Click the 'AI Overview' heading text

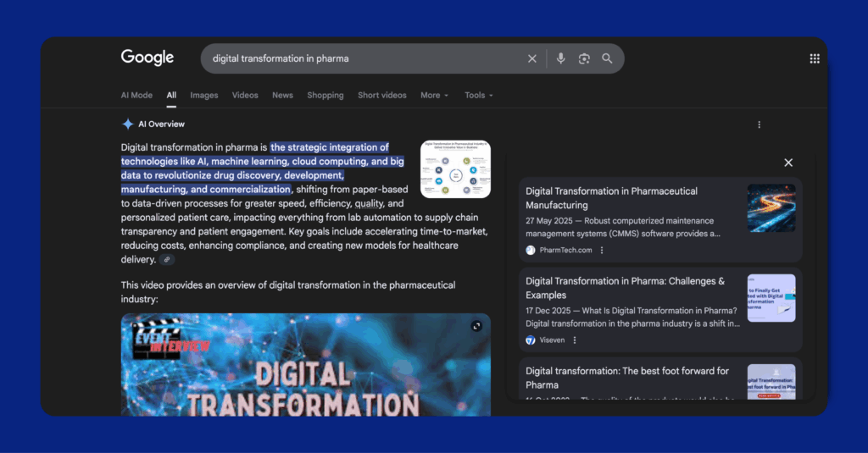161,124
